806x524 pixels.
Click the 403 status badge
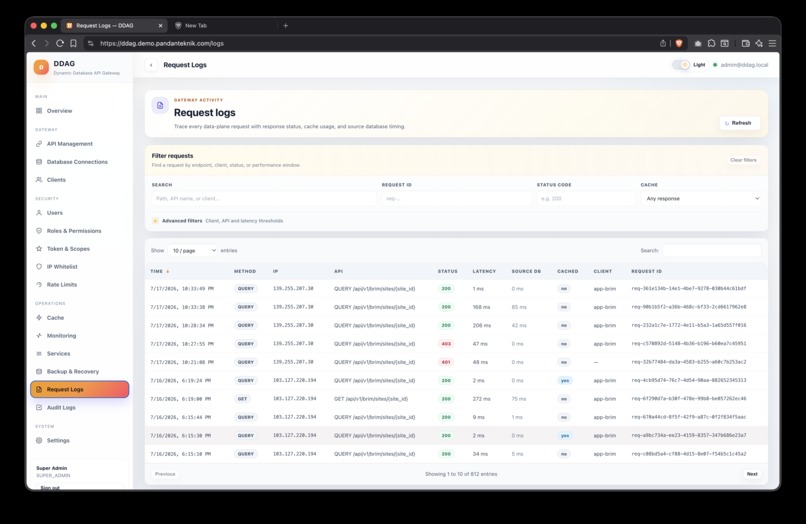[446, 344]
